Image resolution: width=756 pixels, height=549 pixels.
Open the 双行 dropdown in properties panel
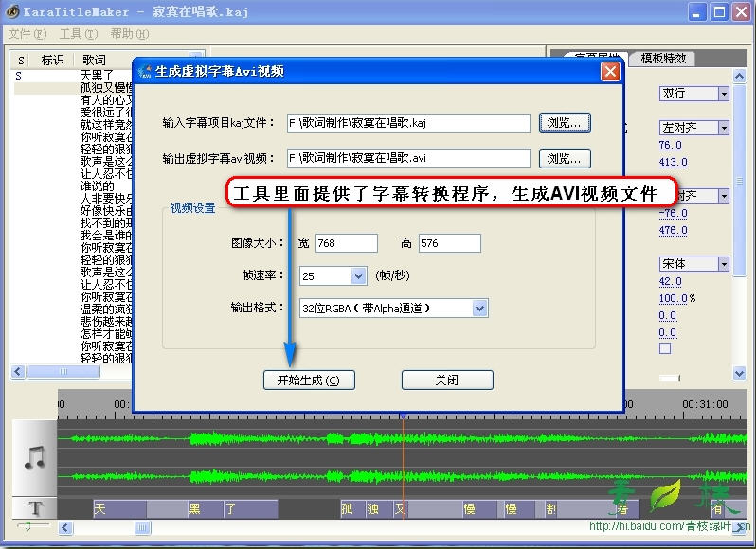click(x=723, y=94)
